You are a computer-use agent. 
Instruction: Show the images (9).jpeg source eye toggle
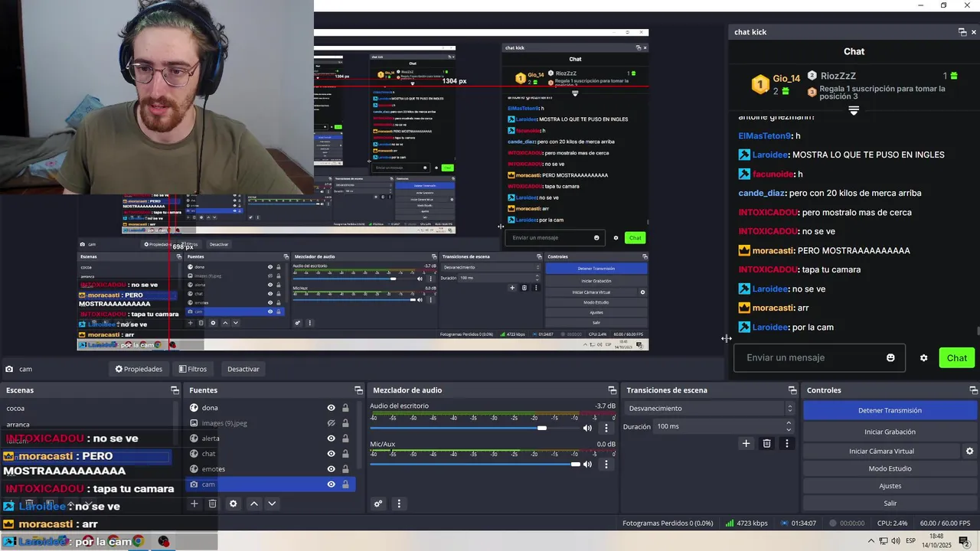point(332,423)
